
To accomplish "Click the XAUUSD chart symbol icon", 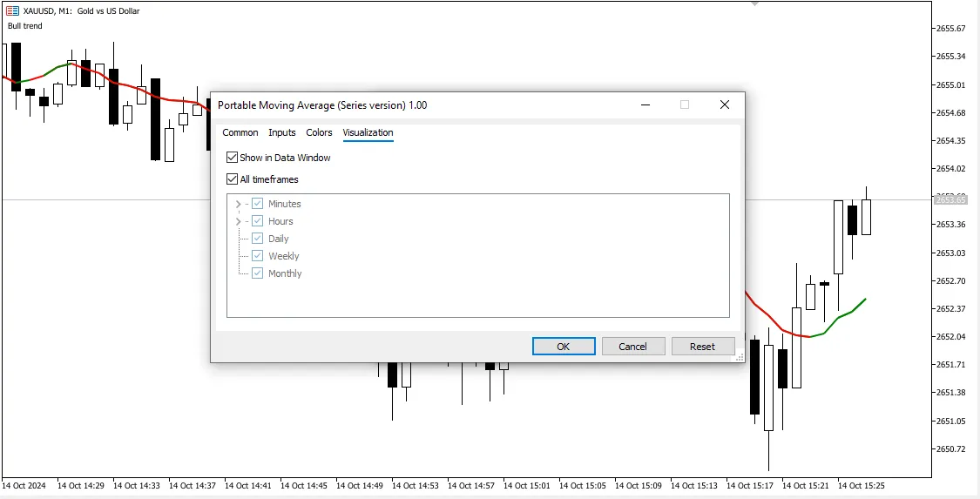I will (x=12, y=11).
